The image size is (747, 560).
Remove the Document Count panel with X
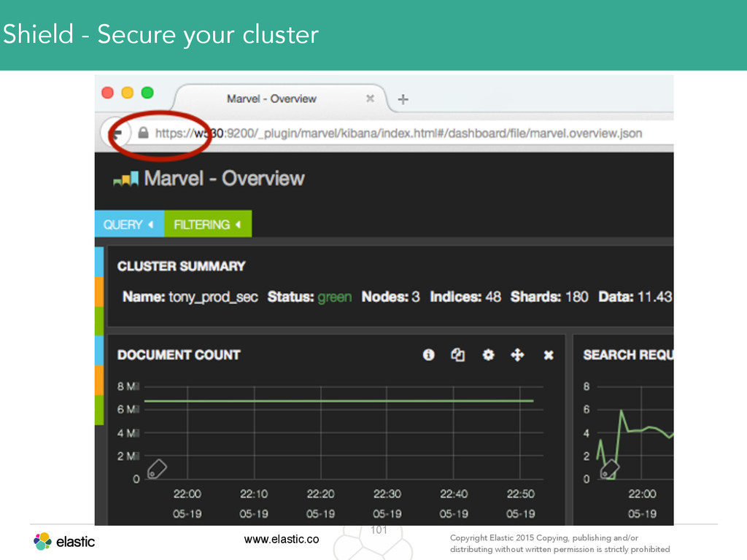549,355
